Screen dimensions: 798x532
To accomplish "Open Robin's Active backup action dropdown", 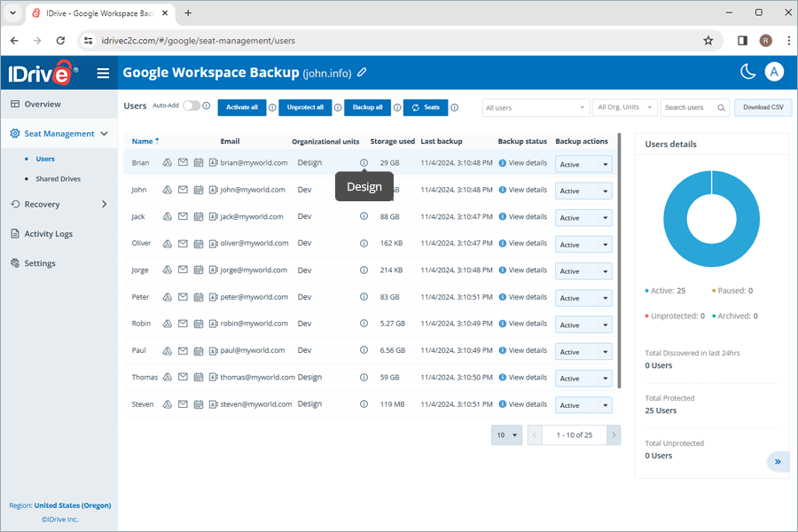I will tap(583, 325).
